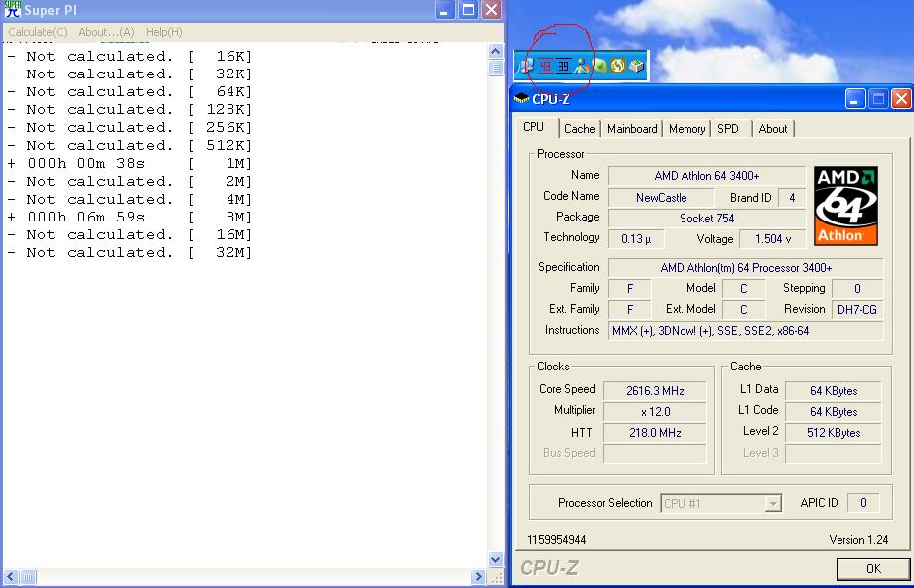Image resolution: width=914 pixels, height=588 pixels.
Task: Switch to the Cache tab
Action: 579,129
